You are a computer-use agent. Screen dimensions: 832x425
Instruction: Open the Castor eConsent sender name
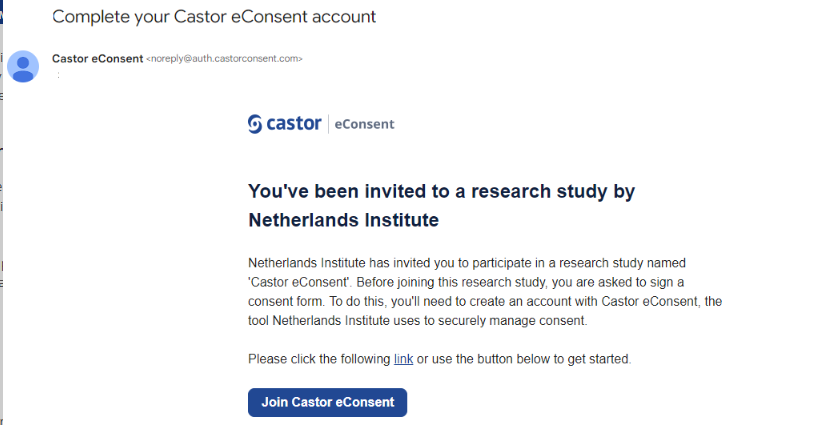(x=98, y=59)
